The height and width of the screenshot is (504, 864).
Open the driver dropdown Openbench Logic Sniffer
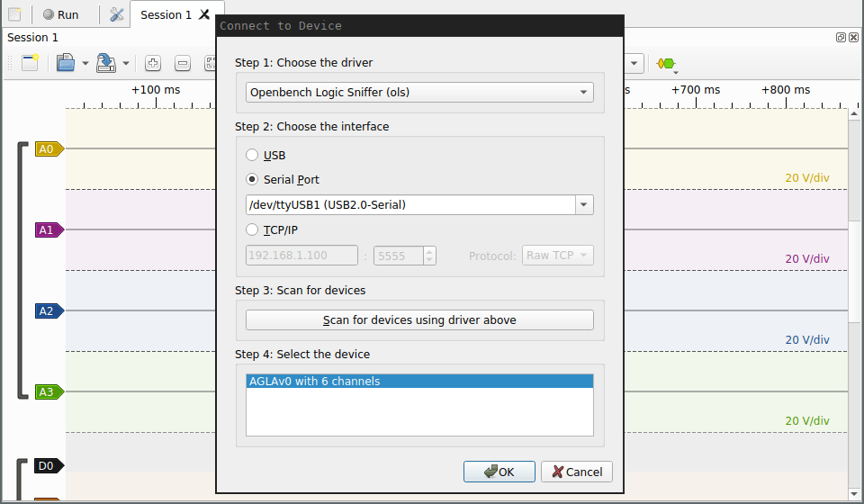(x=419, y=92)
